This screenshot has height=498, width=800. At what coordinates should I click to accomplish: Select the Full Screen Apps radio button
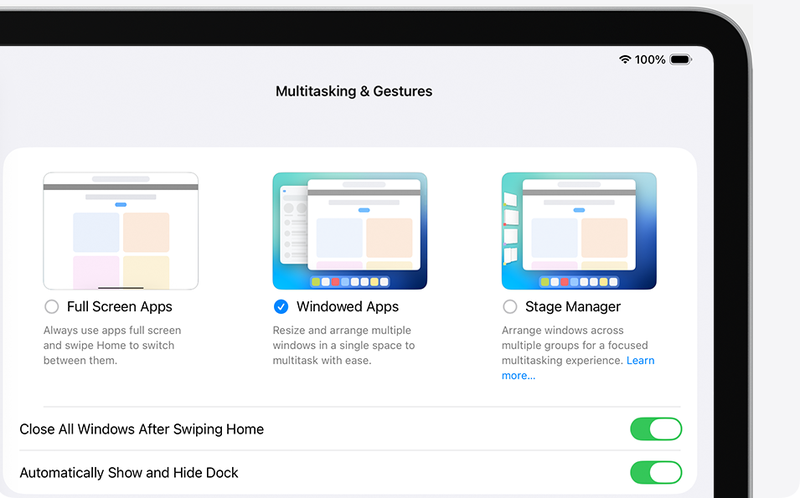(52, 307)
